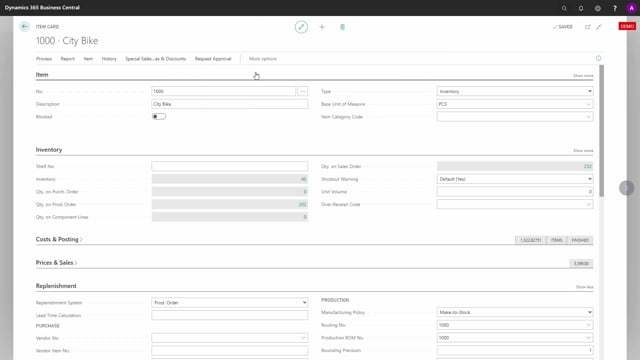This screenshot has width=640, height=360.
Task: Click the edit pencil icon
Action: [301, 27]
